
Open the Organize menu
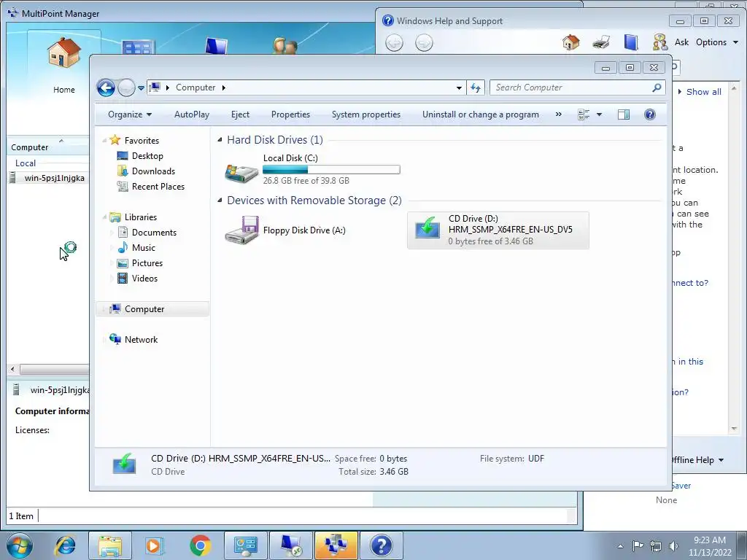point(130,114)
